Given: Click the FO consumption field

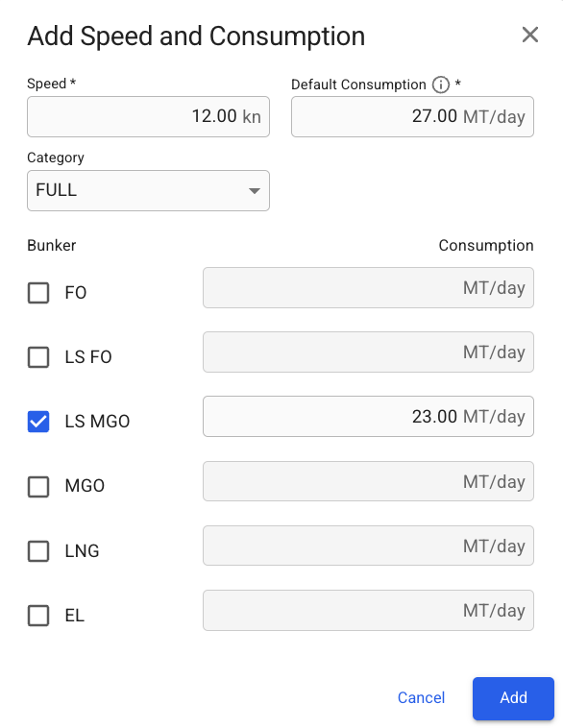Looking at the screenshot, I should [x=368, y=287].
